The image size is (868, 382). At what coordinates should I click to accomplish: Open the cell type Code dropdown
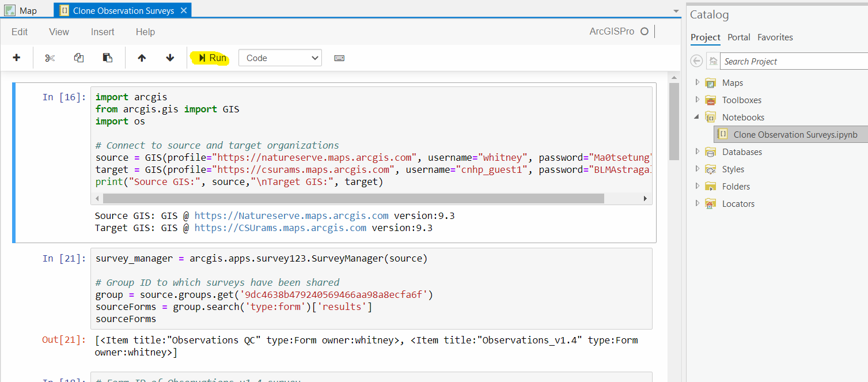point(280,58)
